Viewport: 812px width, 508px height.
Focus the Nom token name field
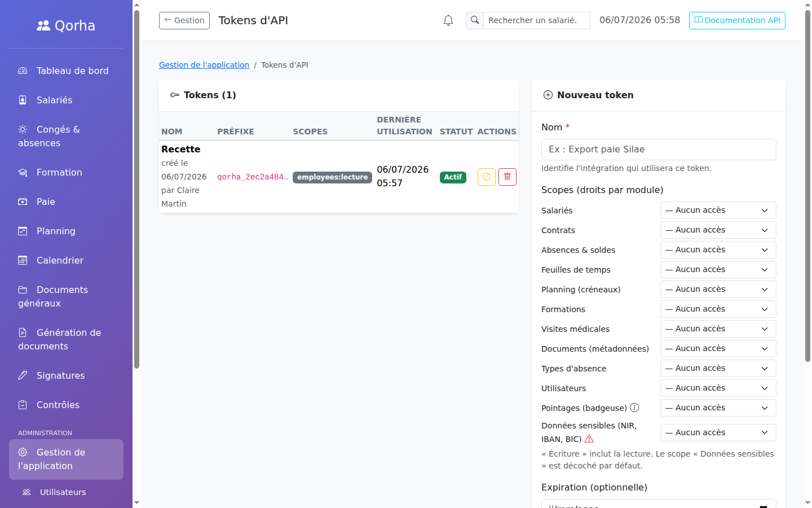click(x=659, y=150)
